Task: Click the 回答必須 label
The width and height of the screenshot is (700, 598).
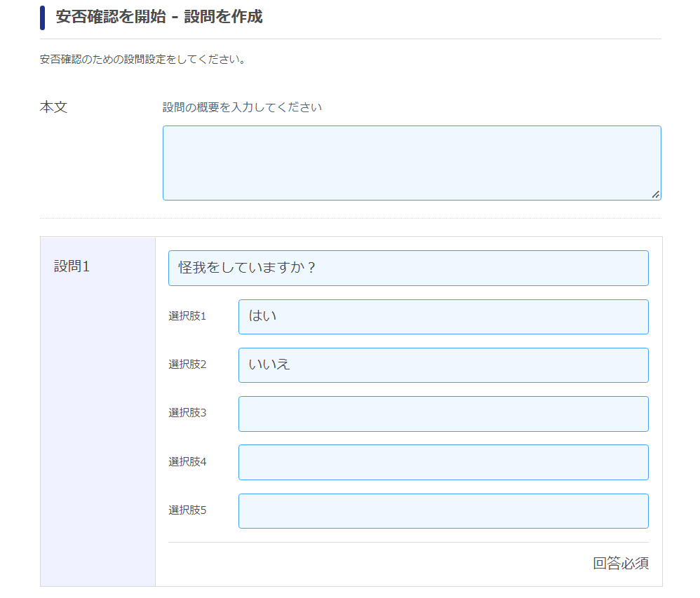Action: tap(621, 563)
